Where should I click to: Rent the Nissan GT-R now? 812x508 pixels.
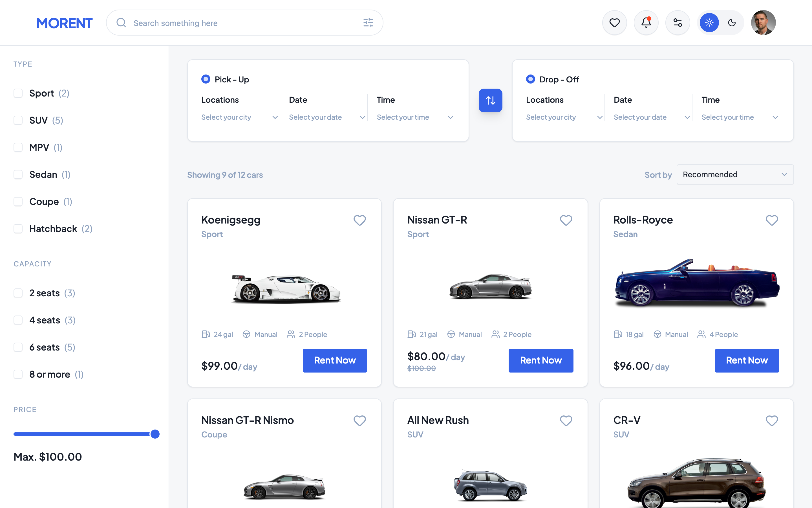pos(540,360)
